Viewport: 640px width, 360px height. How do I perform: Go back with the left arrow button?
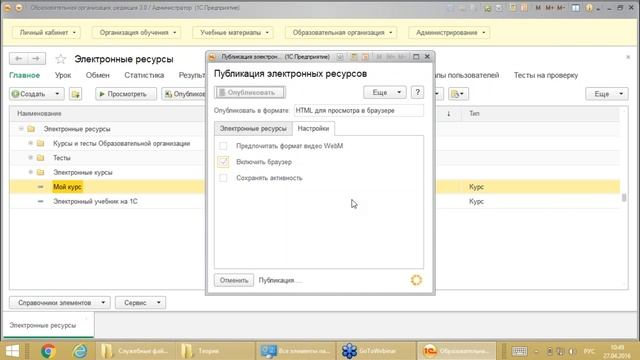coord(18,59)
